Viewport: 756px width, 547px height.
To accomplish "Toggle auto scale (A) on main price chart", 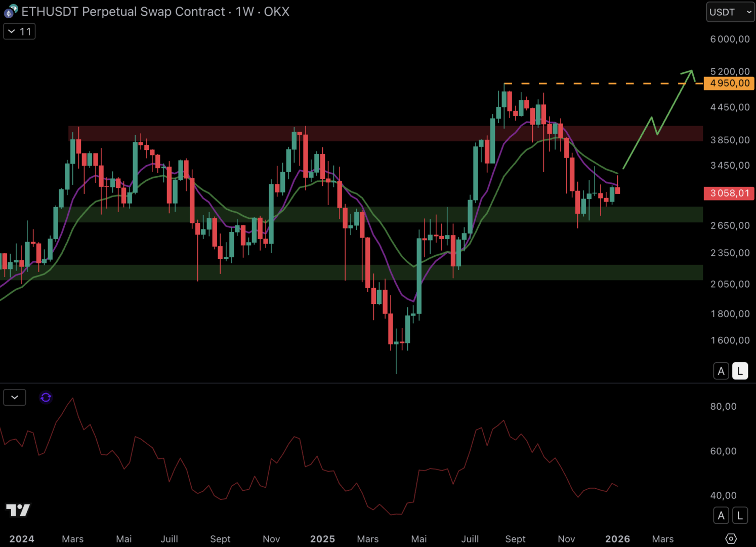I will (x=721, y=371).
